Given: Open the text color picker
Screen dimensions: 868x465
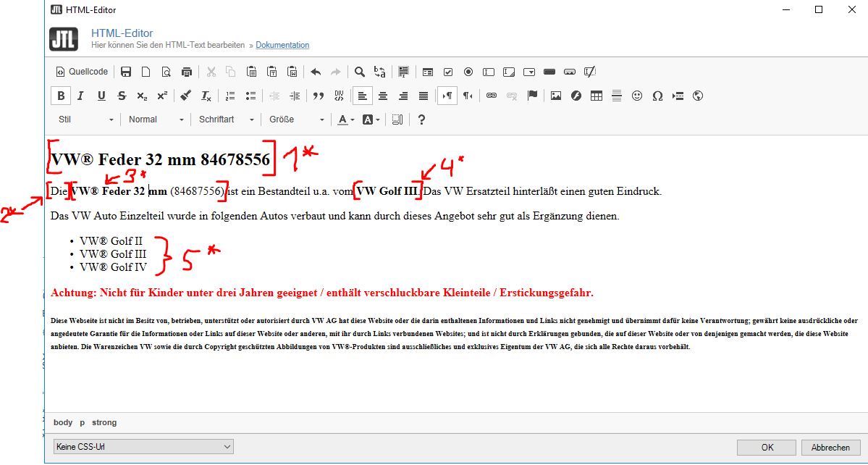Looking at the screenshot, I should 344,120.
